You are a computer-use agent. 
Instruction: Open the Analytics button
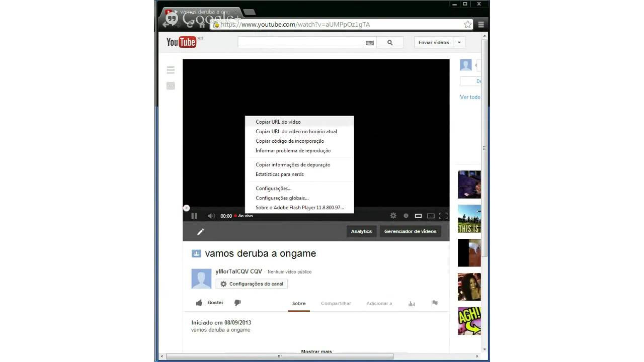click(361, 231)
